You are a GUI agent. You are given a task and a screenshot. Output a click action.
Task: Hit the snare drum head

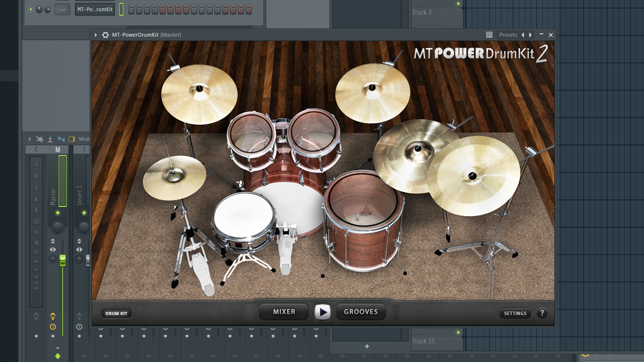coord(243,216)
